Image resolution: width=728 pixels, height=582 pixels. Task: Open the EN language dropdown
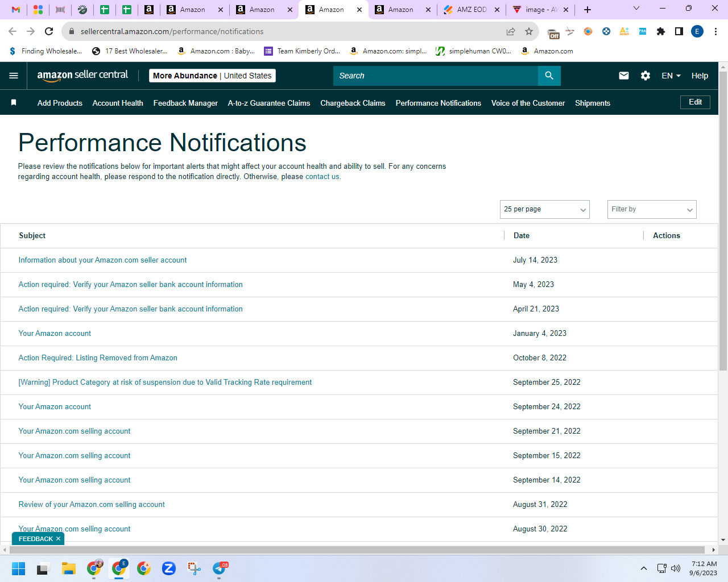pos(671,76)
